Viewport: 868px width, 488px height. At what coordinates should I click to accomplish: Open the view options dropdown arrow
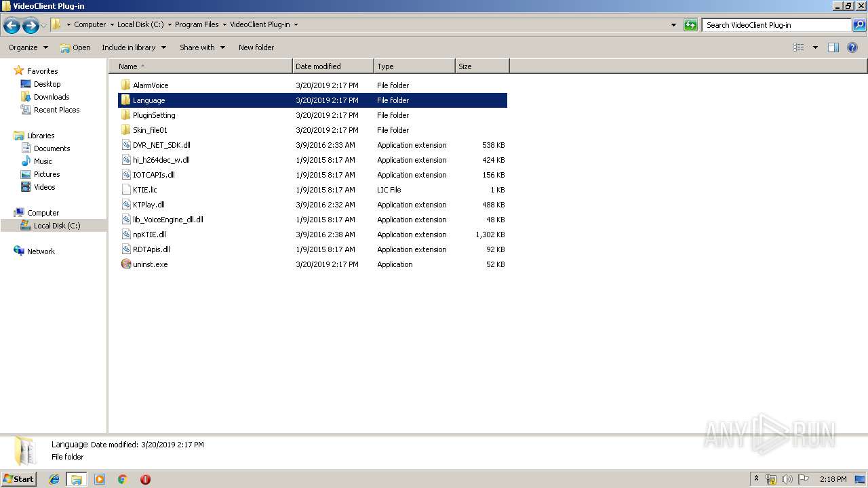(x=815, y=47)
